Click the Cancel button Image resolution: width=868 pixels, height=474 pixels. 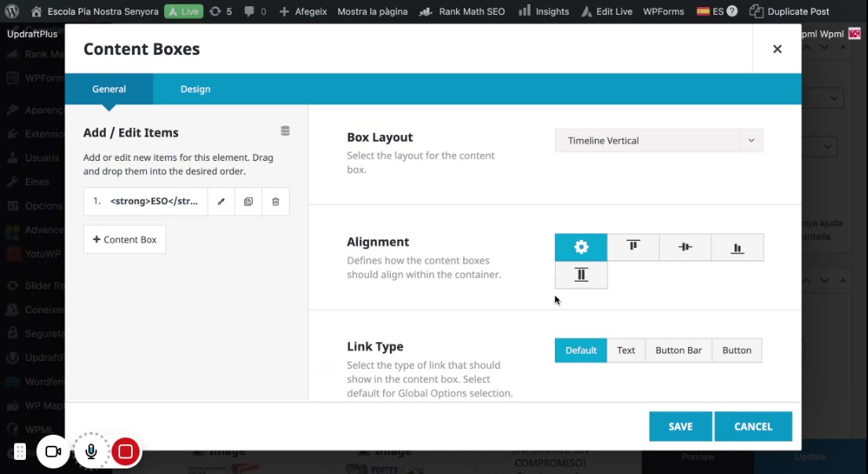(x=753, y=426)
